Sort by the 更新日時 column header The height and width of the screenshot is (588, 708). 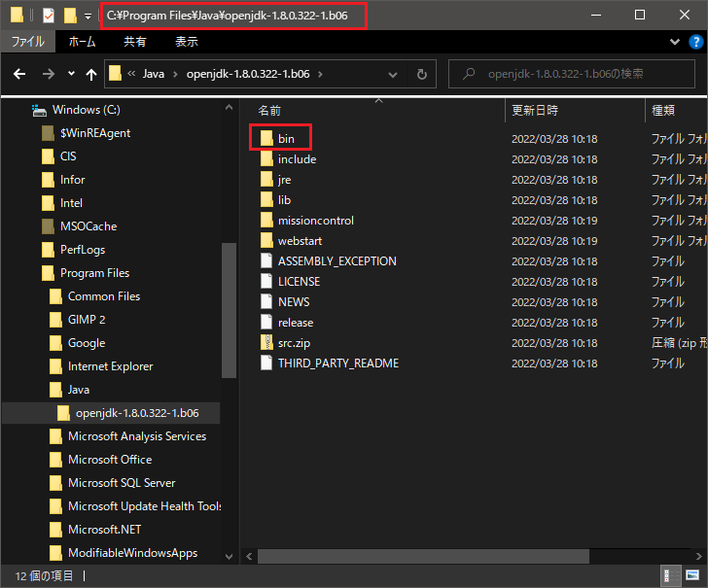point(534,111)
